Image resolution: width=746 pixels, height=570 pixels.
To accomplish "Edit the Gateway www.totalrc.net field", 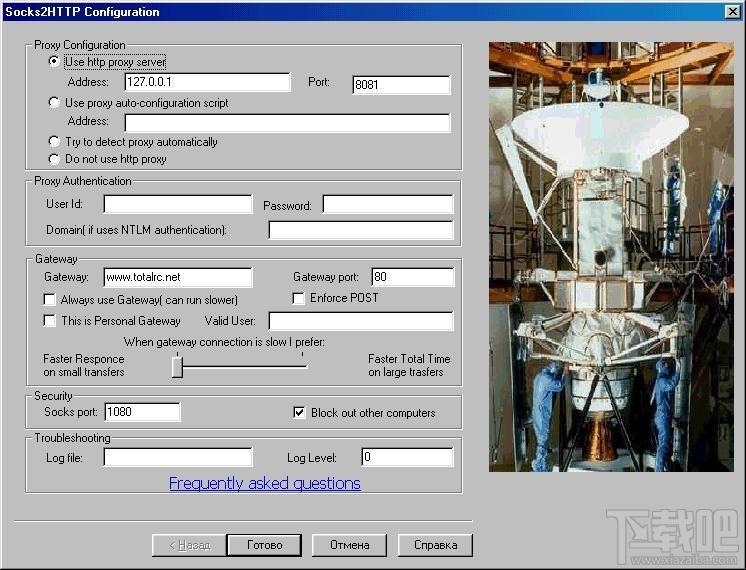I will click(177, 277).
